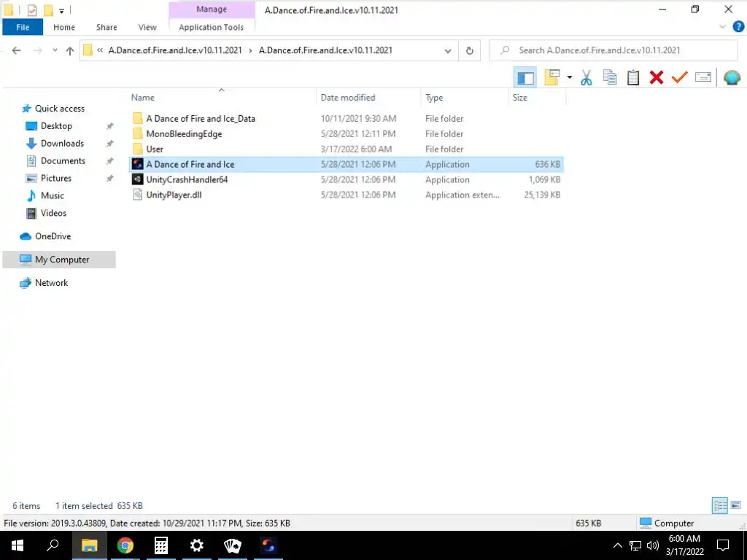Go back with the Back arrow
The height and width of the screenshot is (560, 747).
[x=16, y=50]
